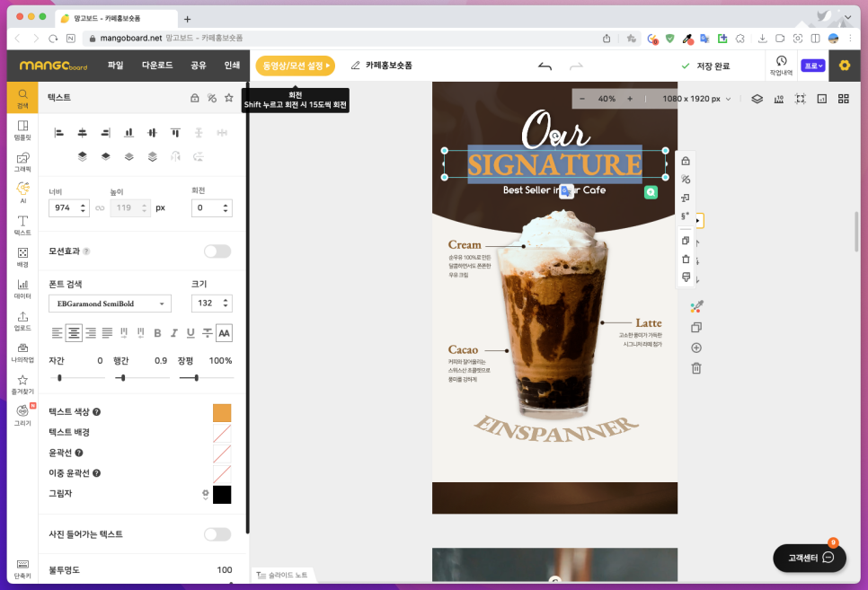
Task: Click the add slide plus circle icon
Action: pos(696,348)
